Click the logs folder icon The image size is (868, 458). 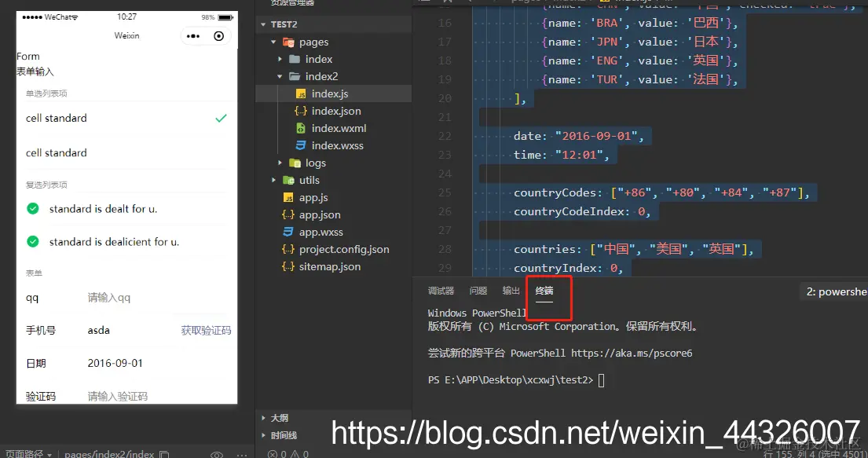point(295,163)
